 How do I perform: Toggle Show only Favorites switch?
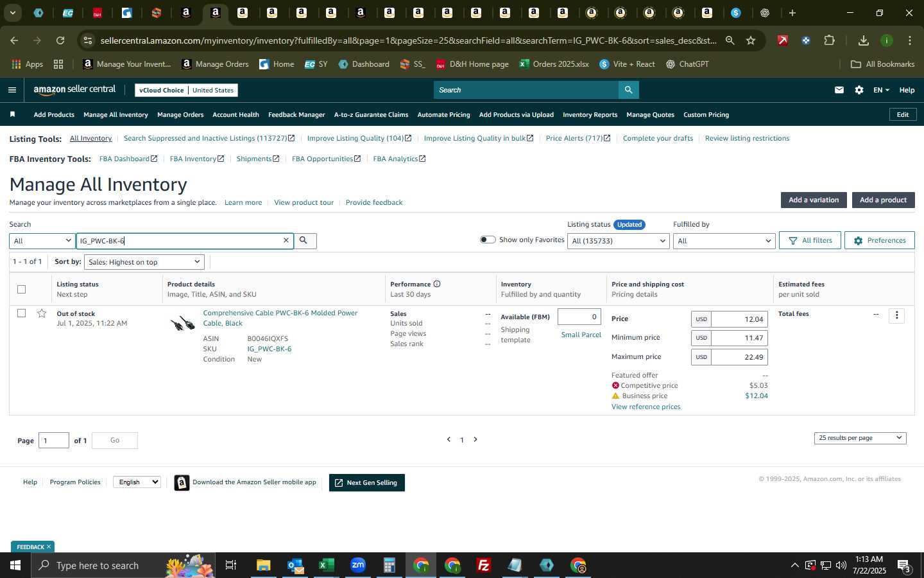click(x=488, y=240)
